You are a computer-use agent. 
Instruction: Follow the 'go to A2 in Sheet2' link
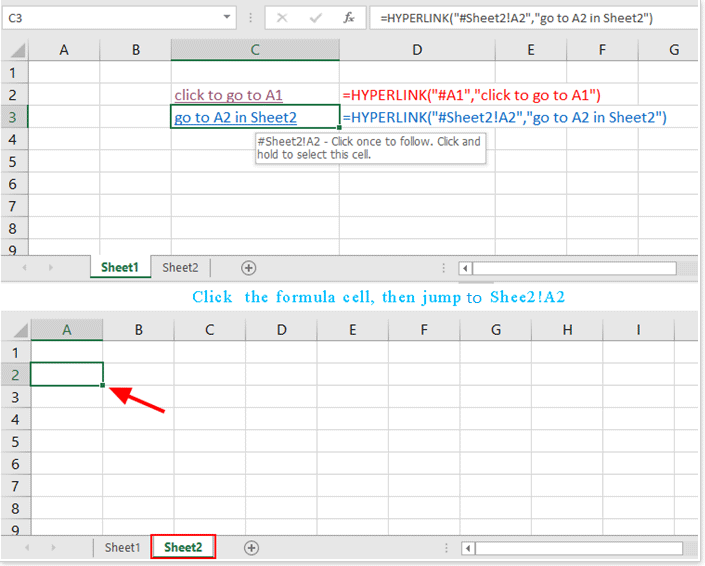[x=236, y=118]
